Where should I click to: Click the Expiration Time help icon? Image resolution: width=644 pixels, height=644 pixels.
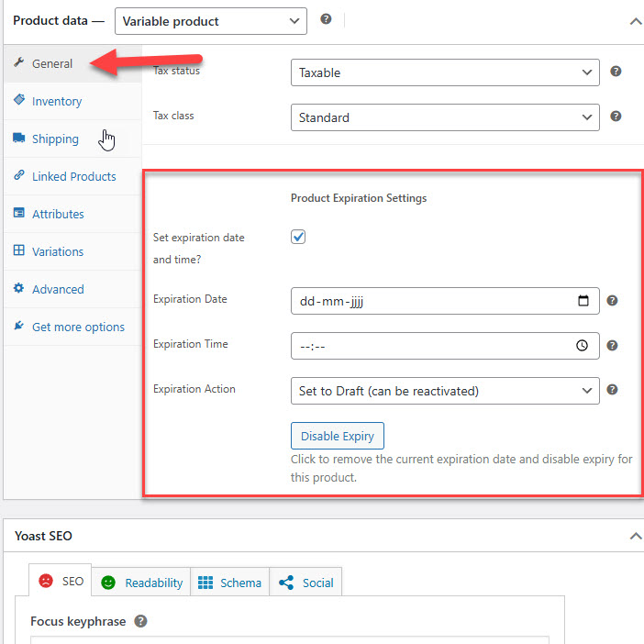click(x=612, y=346)
